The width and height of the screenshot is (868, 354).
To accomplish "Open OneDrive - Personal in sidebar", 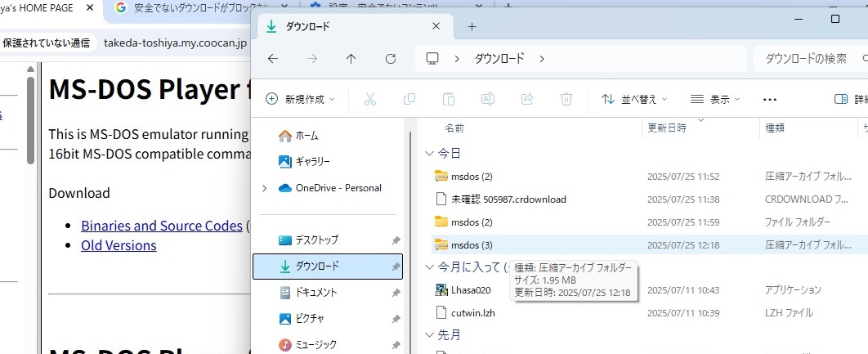I will coord(330,188).
